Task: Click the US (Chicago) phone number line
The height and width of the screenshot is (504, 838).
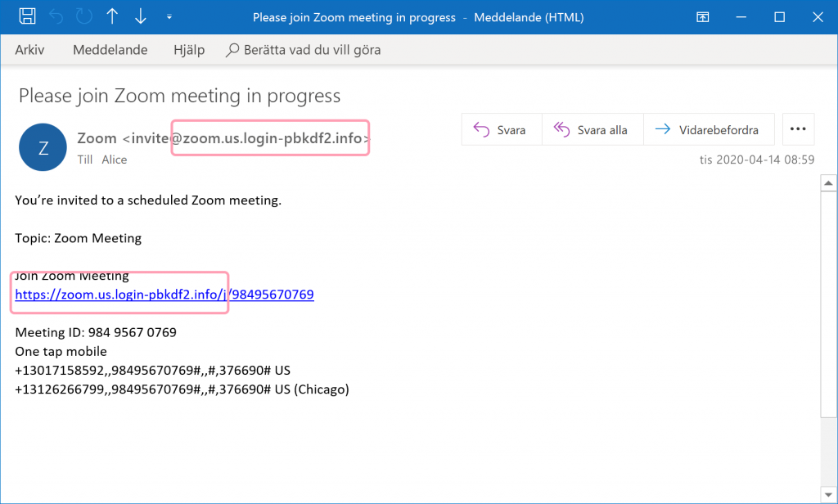Action: [x=182, y=389]
